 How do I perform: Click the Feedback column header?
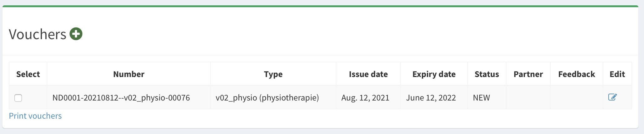(576, 74)
